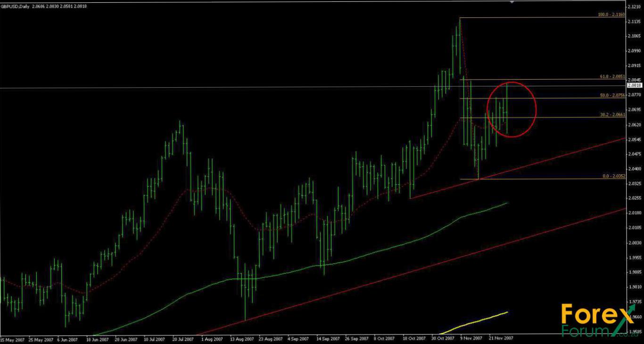
Task: Click the 2.0400 price axis label
Action: (x=634, y=169)
